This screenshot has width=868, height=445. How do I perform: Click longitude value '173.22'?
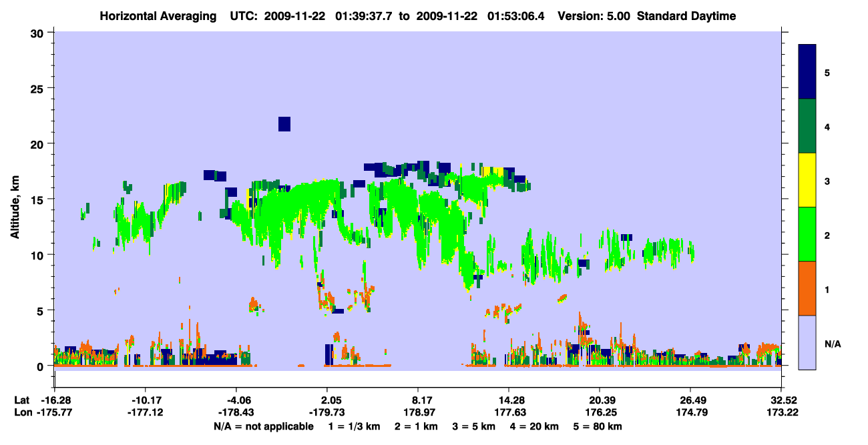coord(781,413)
